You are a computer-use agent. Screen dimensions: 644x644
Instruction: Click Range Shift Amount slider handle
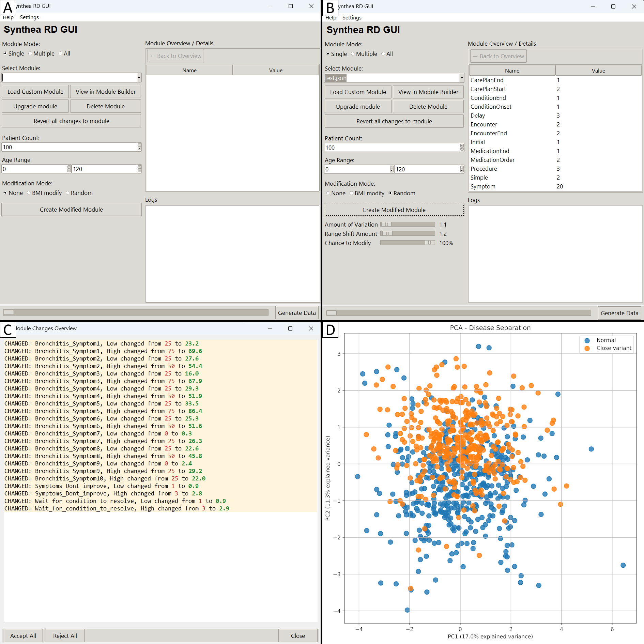(x=387, y=234)
